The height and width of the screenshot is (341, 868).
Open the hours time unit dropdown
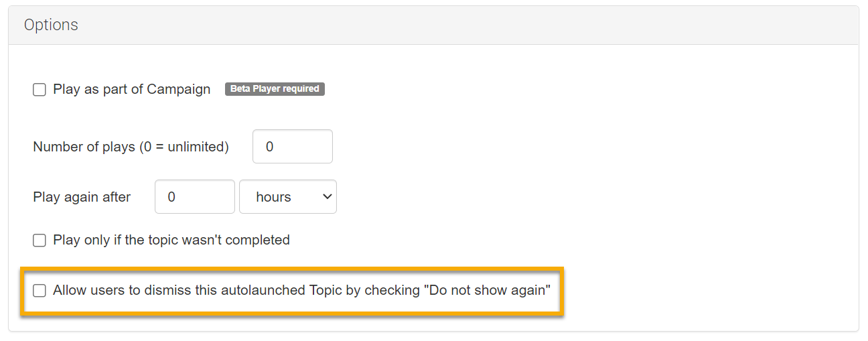click(x=287, y=197)
